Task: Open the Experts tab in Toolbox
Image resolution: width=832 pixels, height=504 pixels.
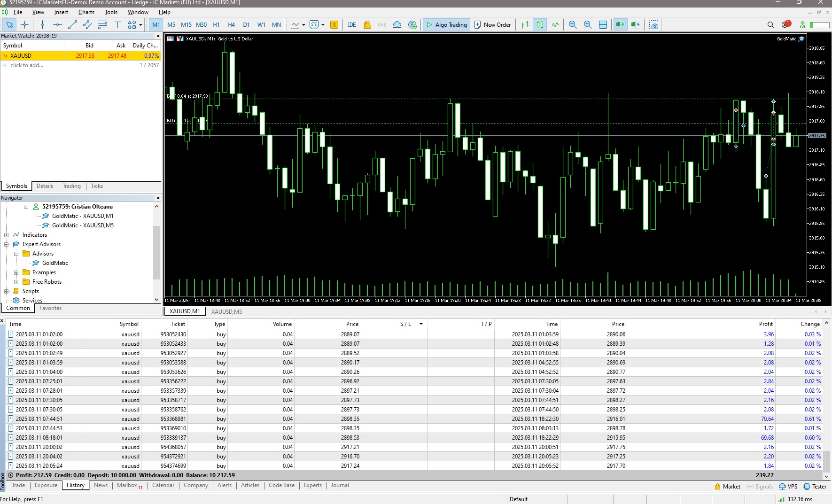Action: tap(313, 485)
